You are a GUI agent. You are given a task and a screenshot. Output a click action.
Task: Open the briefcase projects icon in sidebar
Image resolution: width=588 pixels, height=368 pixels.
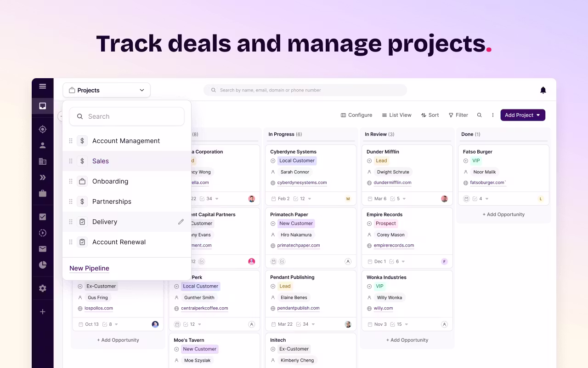pos(43,194)
